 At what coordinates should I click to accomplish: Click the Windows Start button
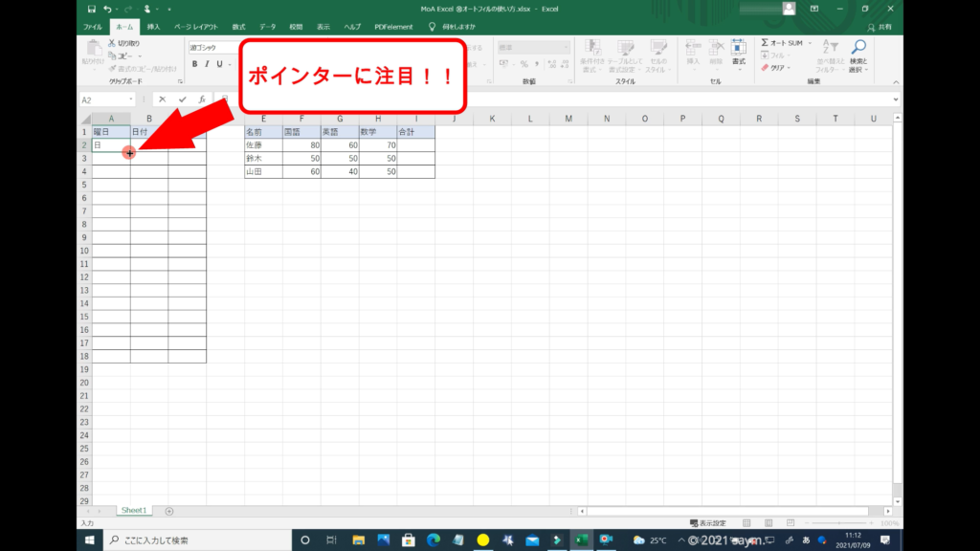(91, 540)
